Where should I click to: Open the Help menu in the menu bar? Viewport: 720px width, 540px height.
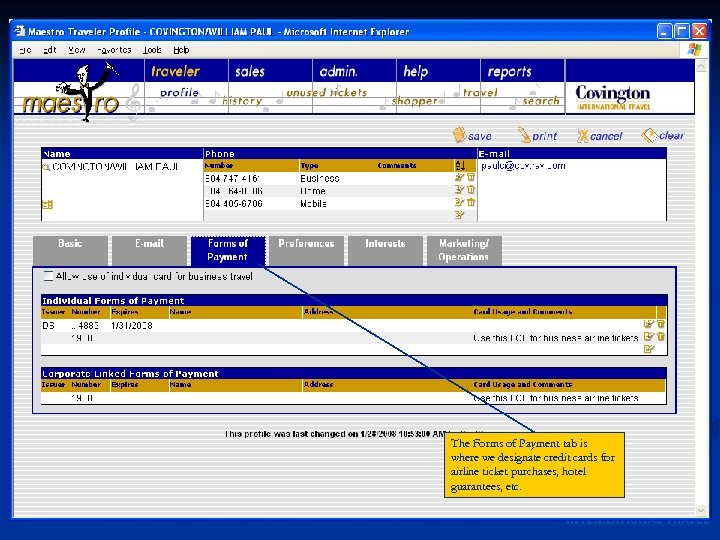coord(181,50)
